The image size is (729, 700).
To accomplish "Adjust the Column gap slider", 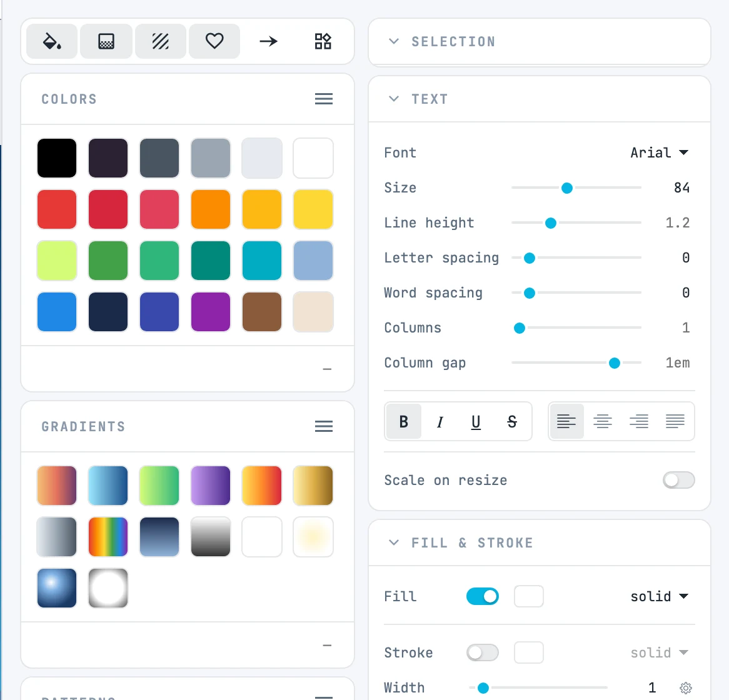I will pos(614,363).
